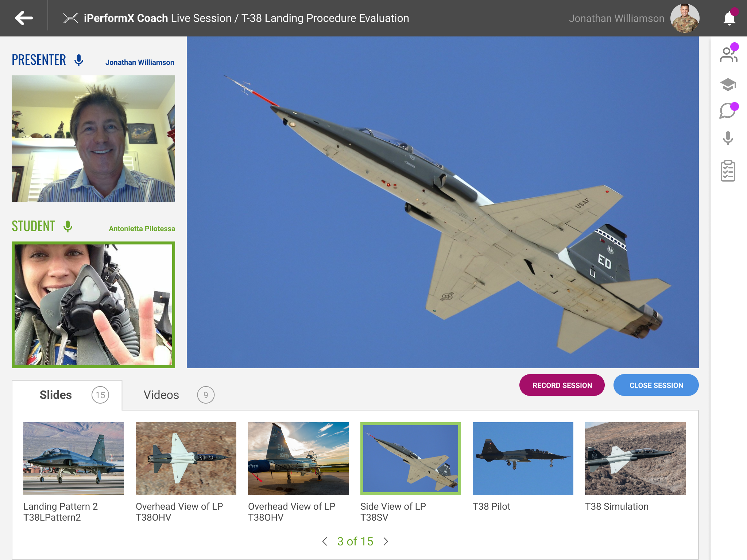Click the presenter name Jonathan Williamson
The width and height of the screenshot is (747, 560).
click(140, 62)
